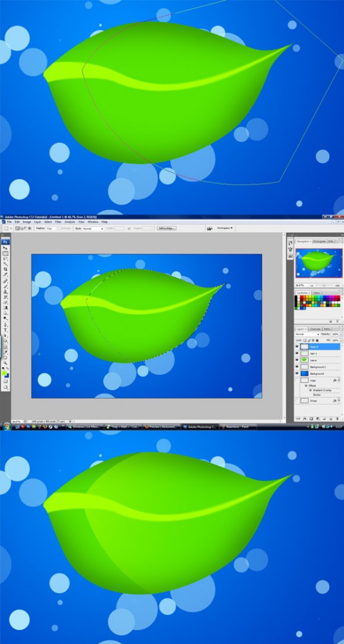Click the Navigator preview thumbnail
This screenshot has height=644, width=344.
pyautogui.click(x=319, y=263)
